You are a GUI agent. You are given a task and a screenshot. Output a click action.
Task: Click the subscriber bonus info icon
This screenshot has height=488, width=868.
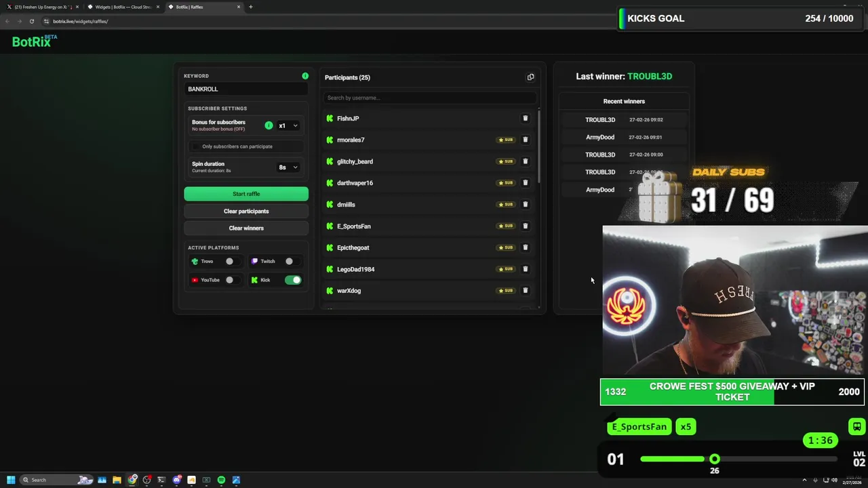pyautogui.click(x=269, y=125)
